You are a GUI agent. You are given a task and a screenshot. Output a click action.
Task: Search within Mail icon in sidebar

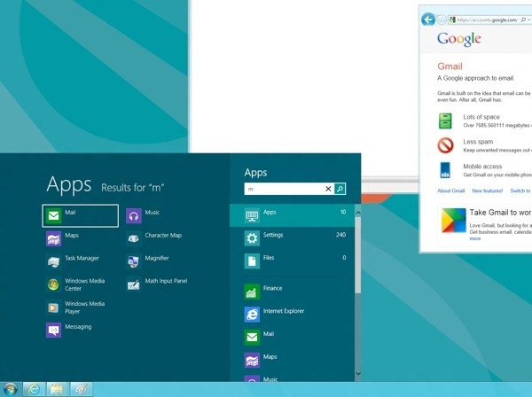[252, 338]
